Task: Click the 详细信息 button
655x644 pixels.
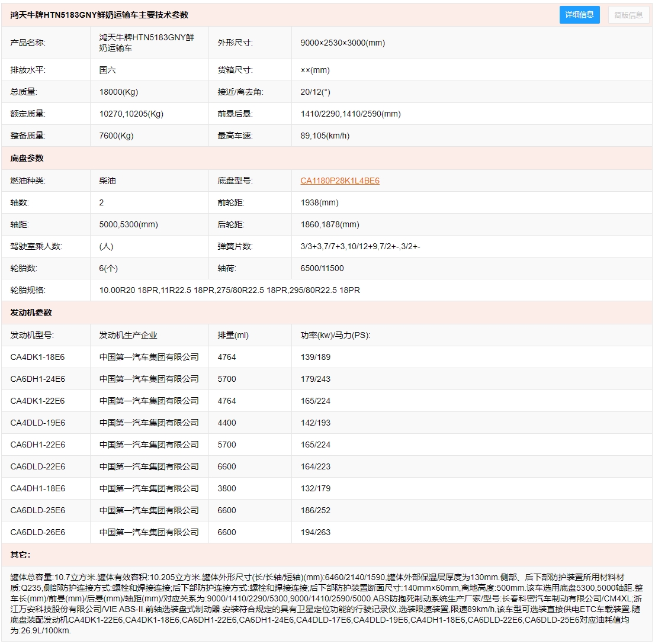Action: [579, 15]
